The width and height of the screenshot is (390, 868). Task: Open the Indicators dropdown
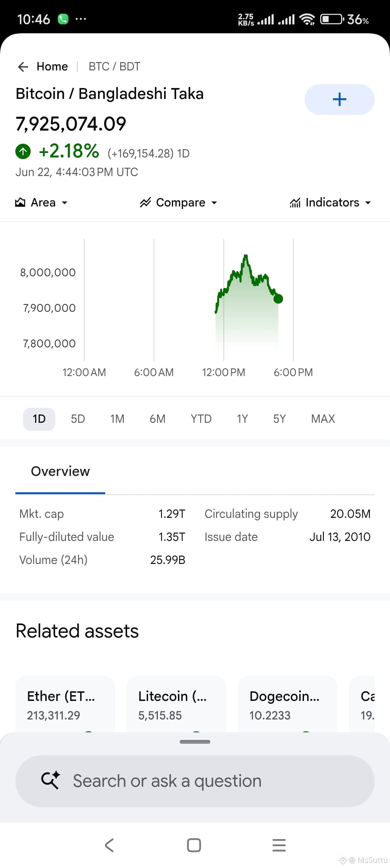[331, 203]
